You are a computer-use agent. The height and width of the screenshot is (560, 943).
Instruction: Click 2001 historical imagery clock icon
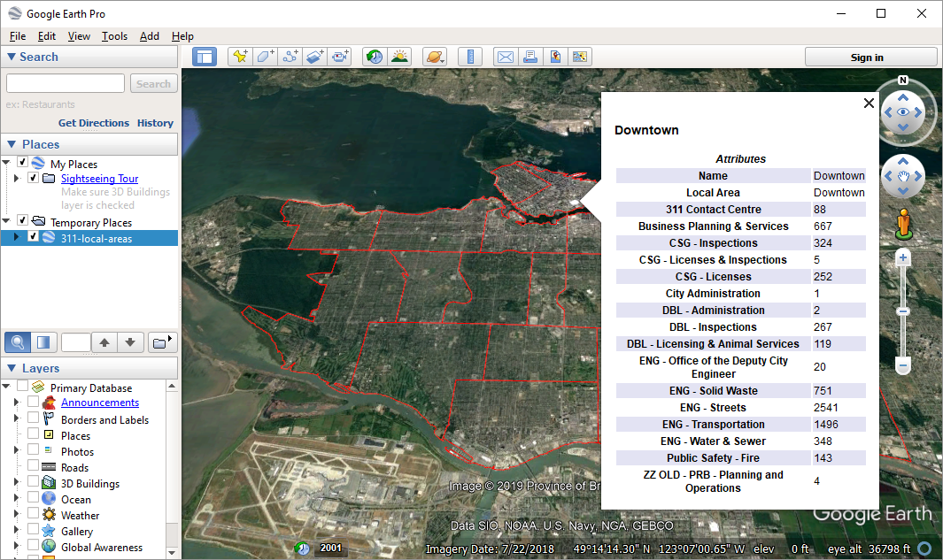click(x=303, y=548)
